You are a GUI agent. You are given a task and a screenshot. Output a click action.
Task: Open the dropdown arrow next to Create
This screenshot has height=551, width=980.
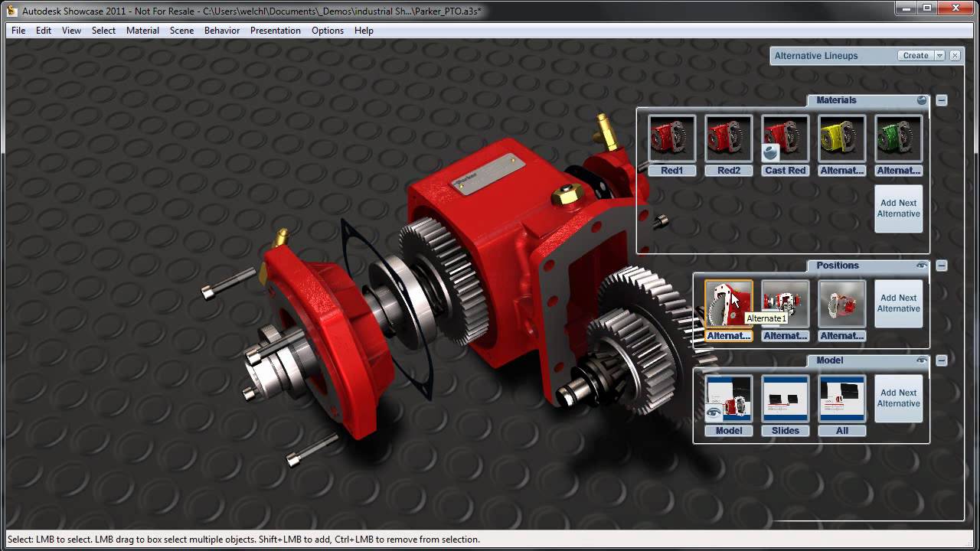(x=939, y=56)
